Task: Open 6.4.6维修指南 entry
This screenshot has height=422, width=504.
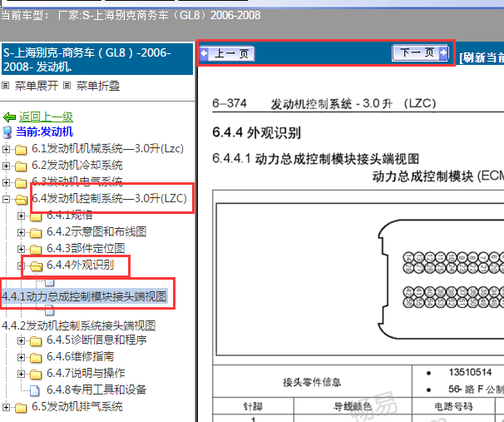Action: point(81,356)
